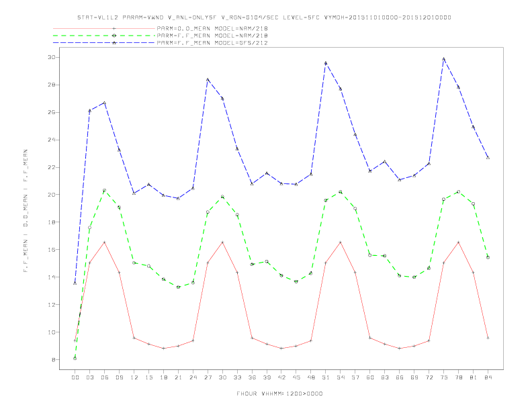532x411 pixels.
Task: Click the y-axis tick label 8
Action: click(53, 359)
